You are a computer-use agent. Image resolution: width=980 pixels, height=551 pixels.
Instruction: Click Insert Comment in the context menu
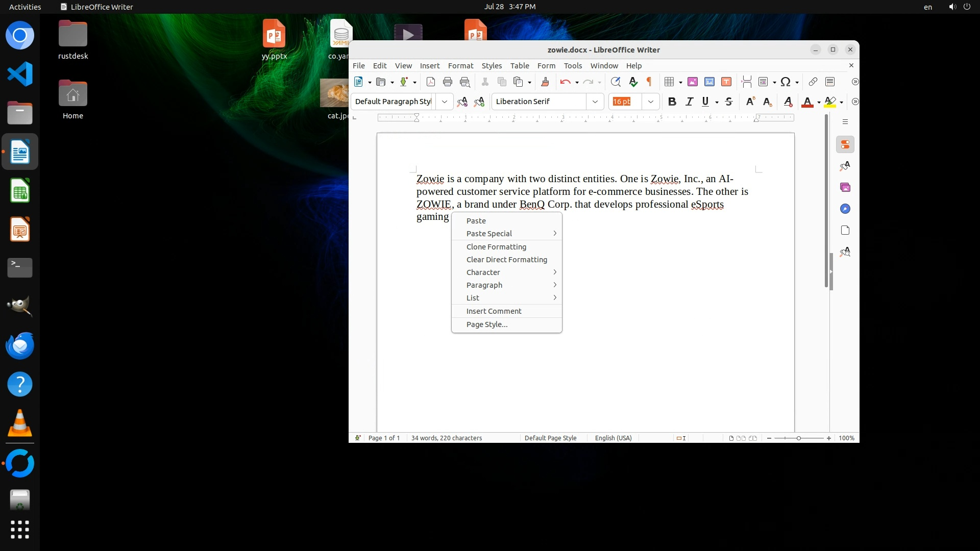coord(494,311)
